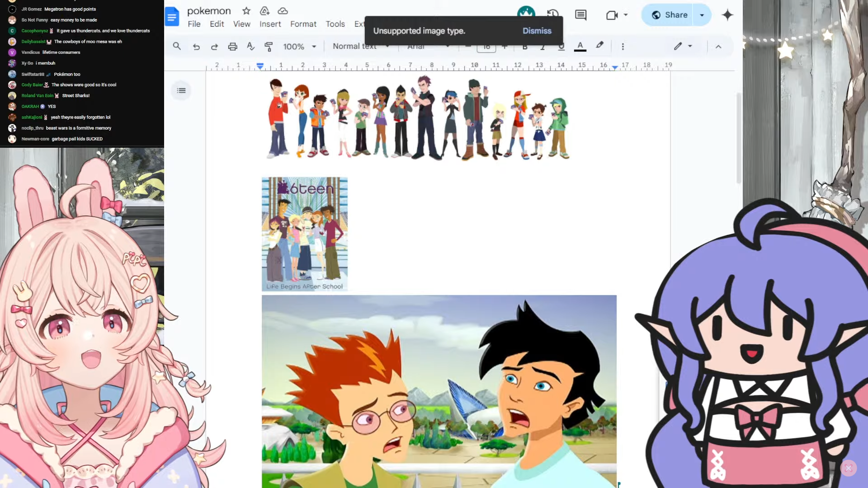Dismiss the unsupported image type notification
868x488 pixels.
pos(537,31)
